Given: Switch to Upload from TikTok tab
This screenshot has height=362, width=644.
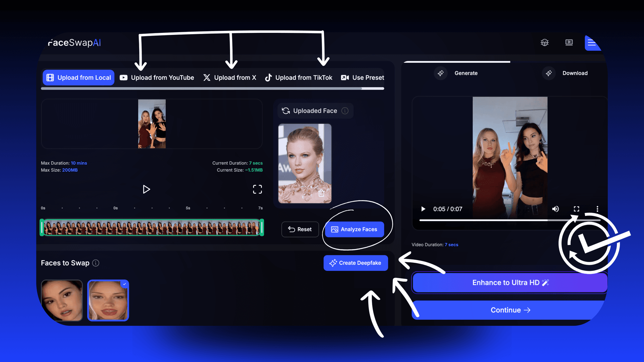Looking at the screenshot, I should tap(299, 77).
